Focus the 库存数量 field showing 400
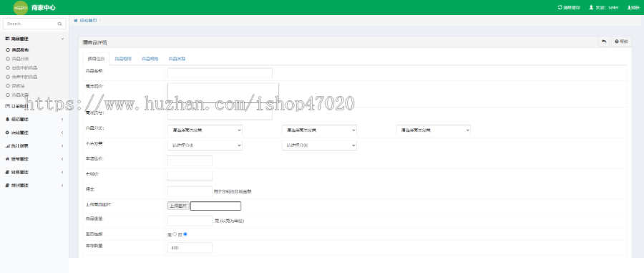644x273 pixels. tap(190, 248)
